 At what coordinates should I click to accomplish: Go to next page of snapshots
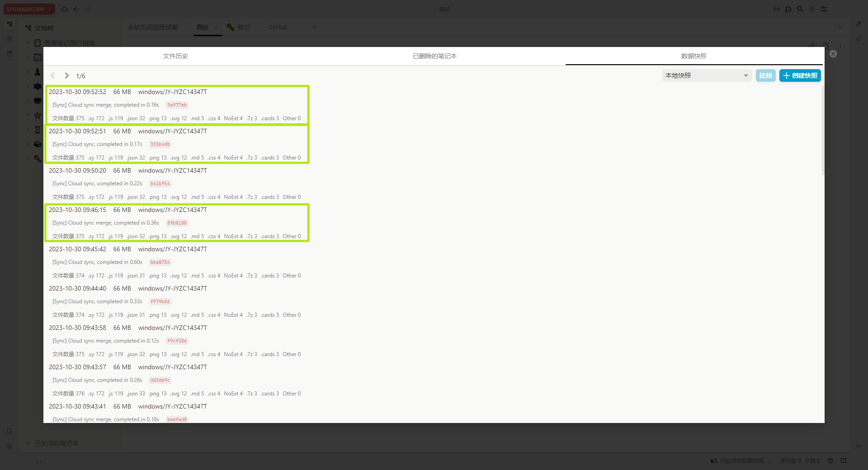click(x=66, y=75)
